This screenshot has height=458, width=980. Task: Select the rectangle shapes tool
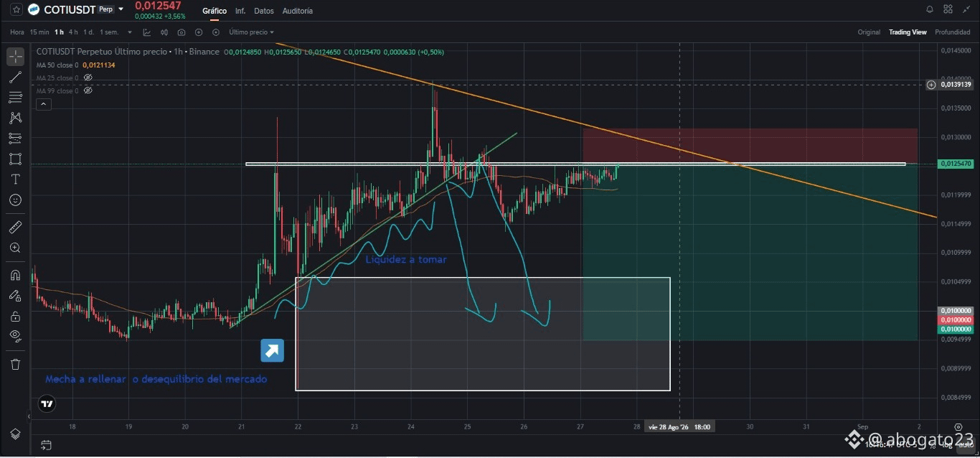point(15,159)
